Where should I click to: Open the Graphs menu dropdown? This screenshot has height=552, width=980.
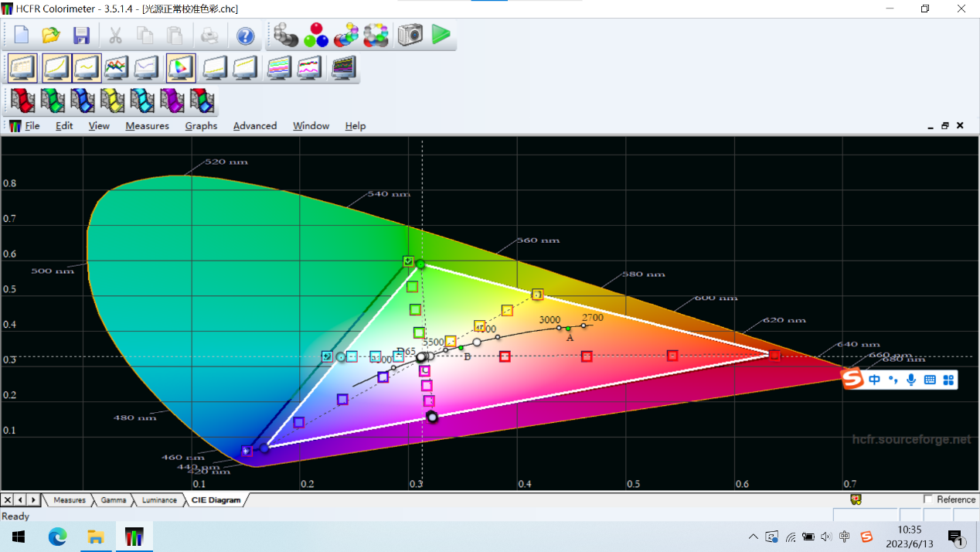(201, 126)
